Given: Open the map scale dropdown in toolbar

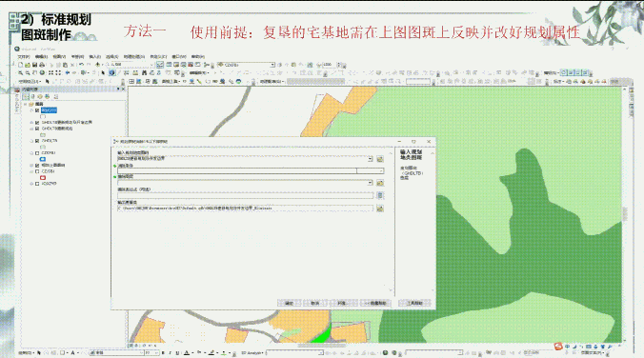Looking at the screenshot, I should (151, 65).
